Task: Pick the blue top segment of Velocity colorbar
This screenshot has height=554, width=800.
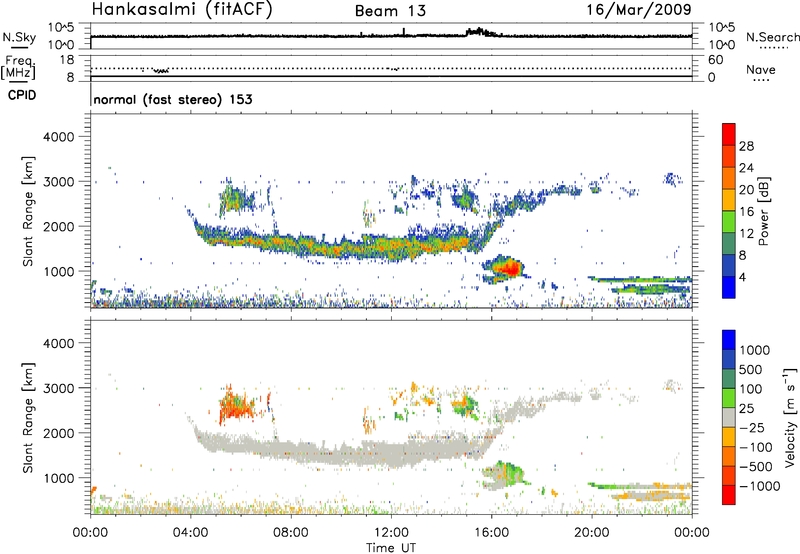Action: pyautogui.click(x=729, y=340)
